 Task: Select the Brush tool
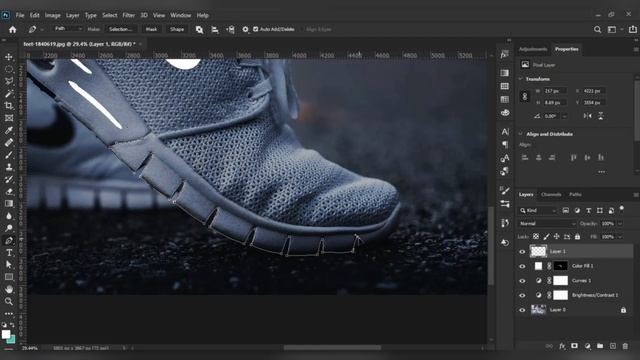coord(9,155)
